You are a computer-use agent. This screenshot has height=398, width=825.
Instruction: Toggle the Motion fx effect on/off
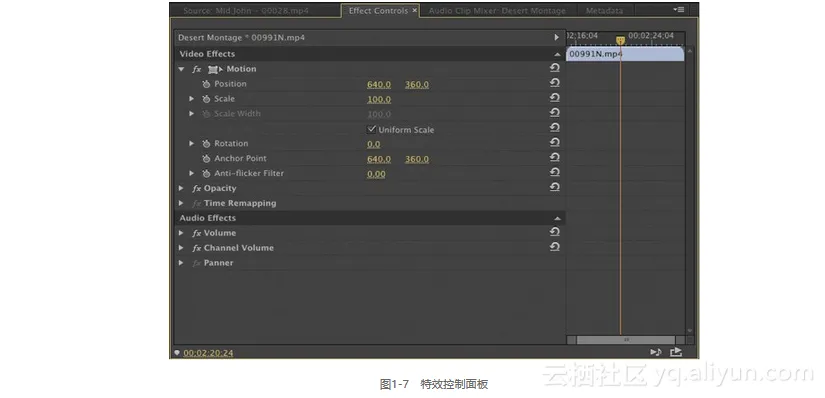197,69
